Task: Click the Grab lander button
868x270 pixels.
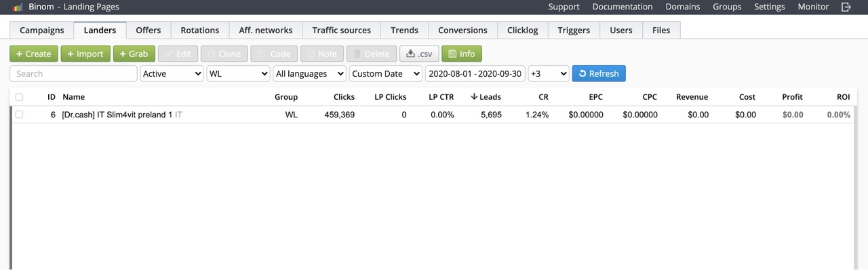Action: click(134, 54)
